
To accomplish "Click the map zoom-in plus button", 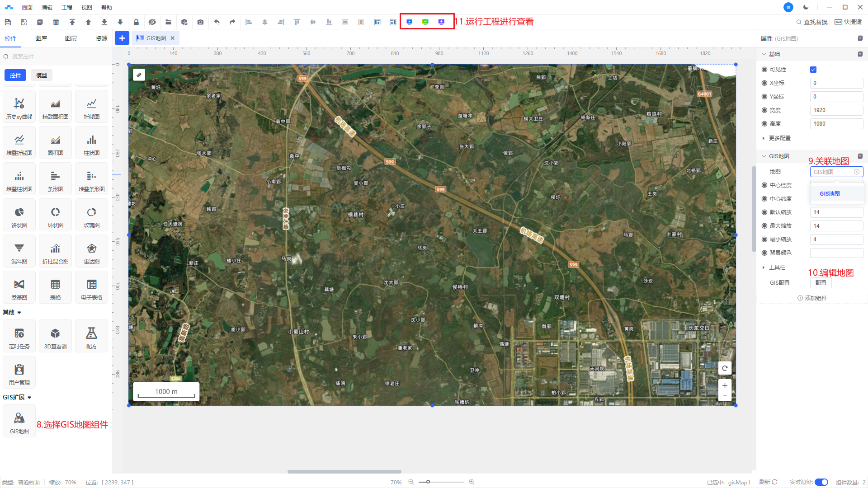I will 725,385.
